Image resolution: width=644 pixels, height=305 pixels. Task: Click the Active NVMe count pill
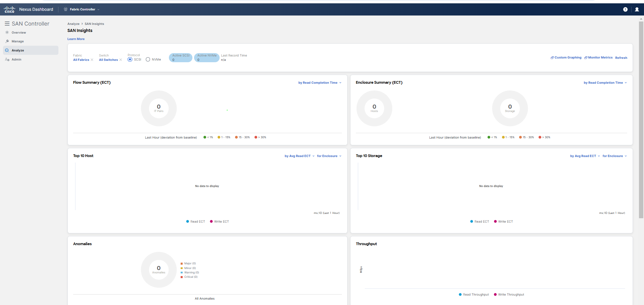(x=206, y=58)
